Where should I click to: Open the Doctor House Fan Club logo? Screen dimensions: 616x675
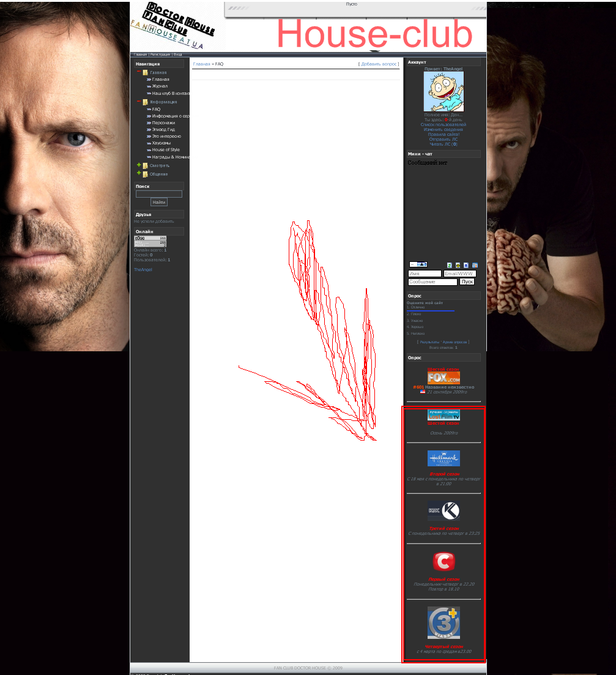point(173,26)
